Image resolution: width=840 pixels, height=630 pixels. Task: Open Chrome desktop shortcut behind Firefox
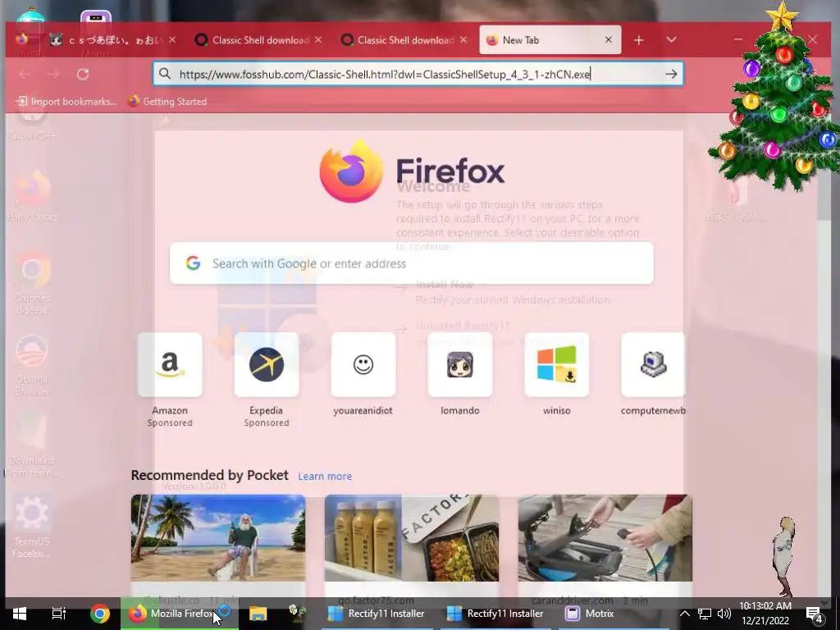[32, 283]
